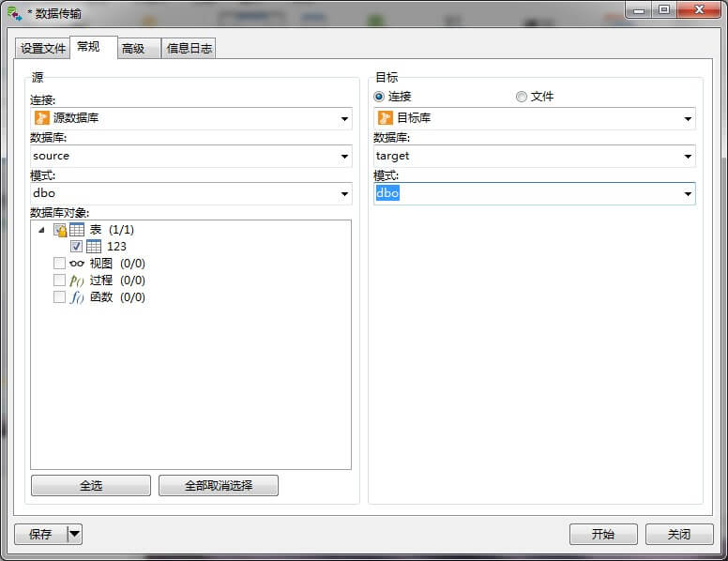Open the 信息日志 tab
Image resolution: width=728 pixels, height=561 pixels.
click(x=190, y=49)
